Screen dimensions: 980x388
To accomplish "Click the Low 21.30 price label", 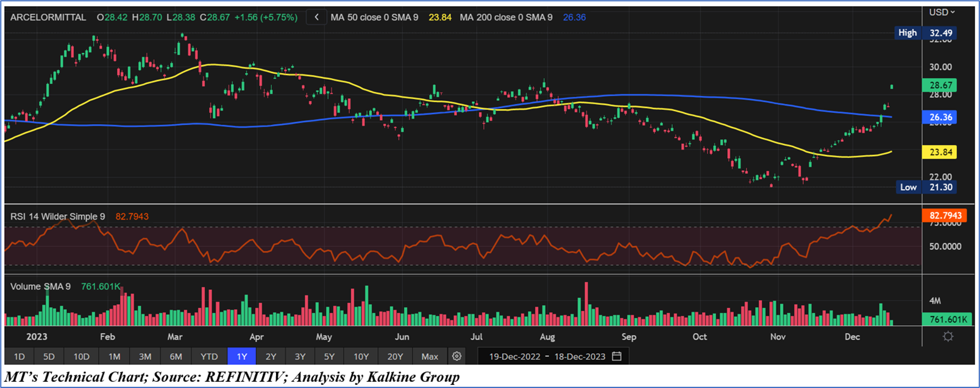I will [x=926, y=187].
